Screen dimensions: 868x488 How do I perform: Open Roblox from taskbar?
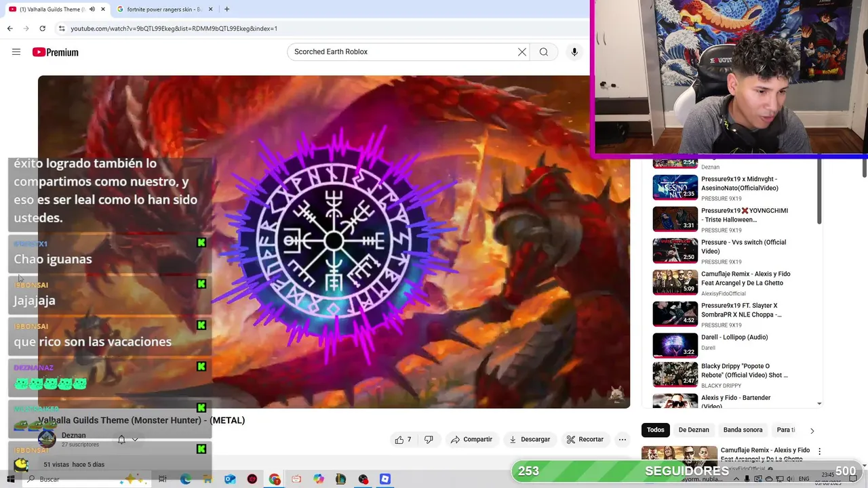point(385,479)
